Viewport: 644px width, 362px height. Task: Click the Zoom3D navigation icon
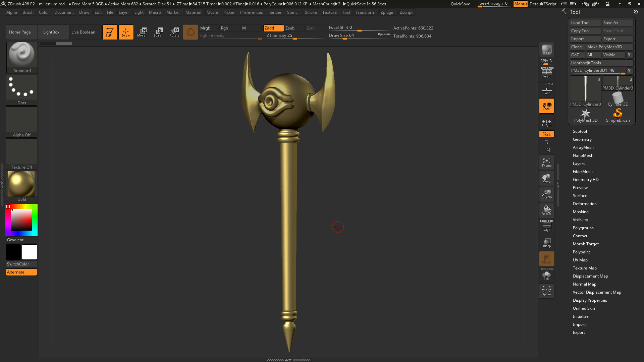click(546, 194)
